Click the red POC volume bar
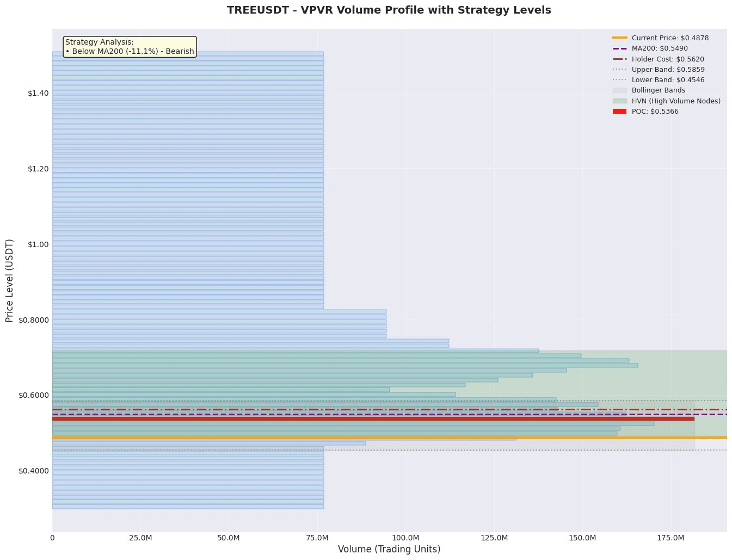This screenshot has height=560, width=732. pyautogui.click(x=373, y=419)
